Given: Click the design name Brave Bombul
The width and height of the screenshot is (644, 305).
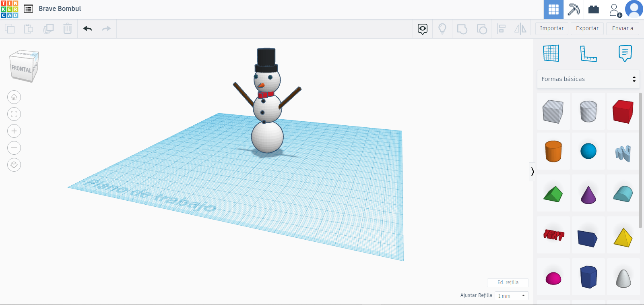Looking at the screenshot, I should [x=60, y=9].
